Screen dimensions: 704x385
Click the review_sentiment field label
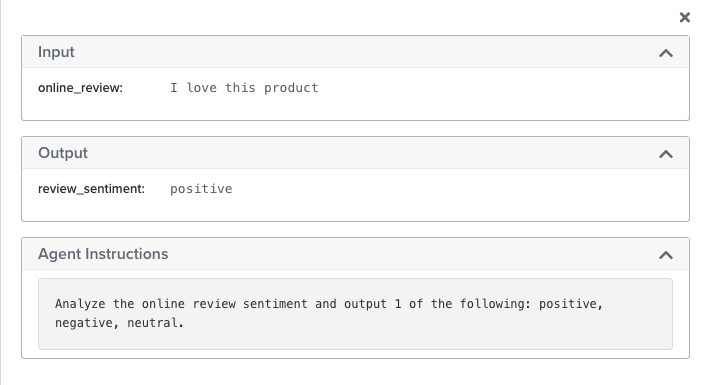92,189
